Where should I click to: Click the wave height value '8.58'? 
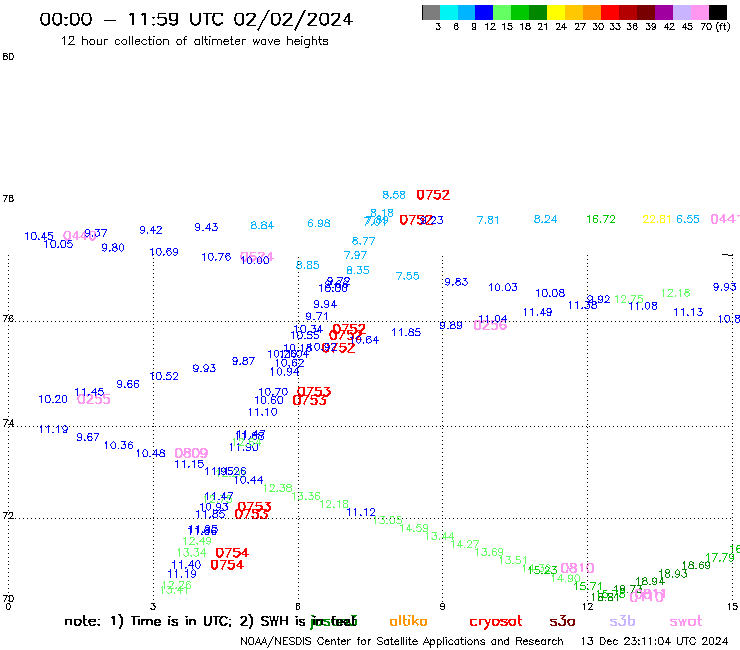(394, 195)
